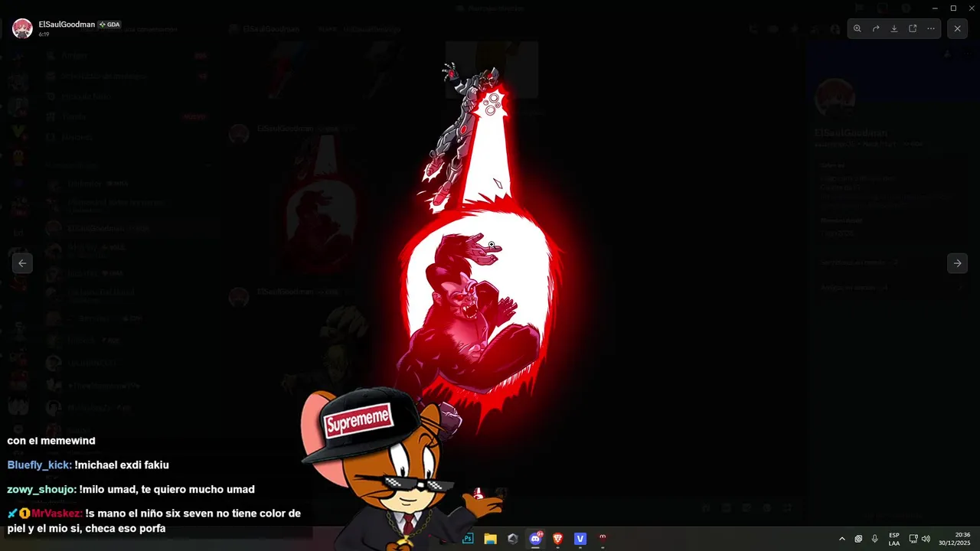
Task: Open the image in browser icon
Action: coord(913,28)
